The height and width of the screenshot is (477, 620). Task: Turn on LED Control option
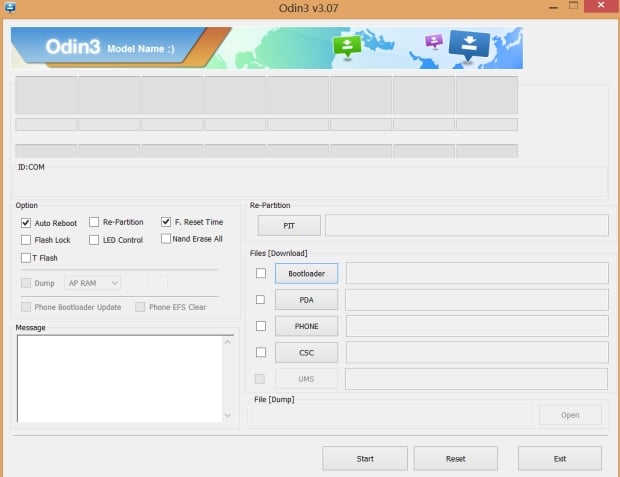[x=94, y=240]
